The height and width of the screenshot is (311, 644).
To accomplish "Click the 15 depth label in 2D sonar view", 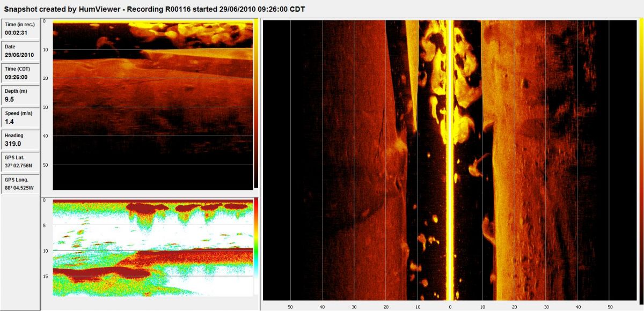I will tap(46, 276).
